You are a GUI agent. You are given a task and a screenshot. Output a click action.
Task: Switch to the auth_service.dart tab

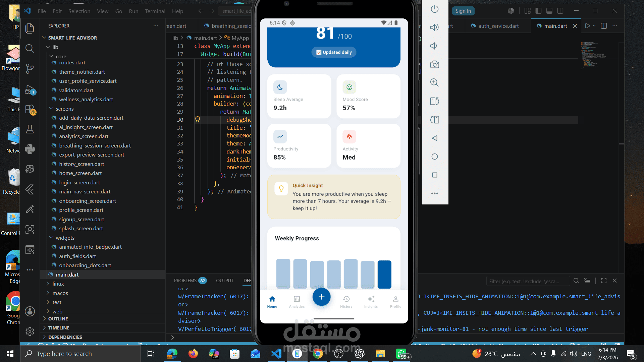[498, 26]
